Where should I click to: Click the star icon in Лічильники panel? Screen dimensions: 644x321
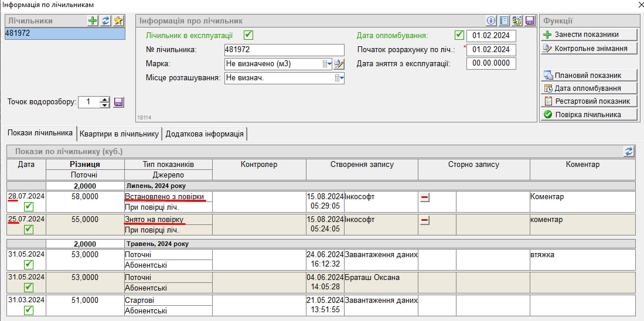(x=118, y=21)
